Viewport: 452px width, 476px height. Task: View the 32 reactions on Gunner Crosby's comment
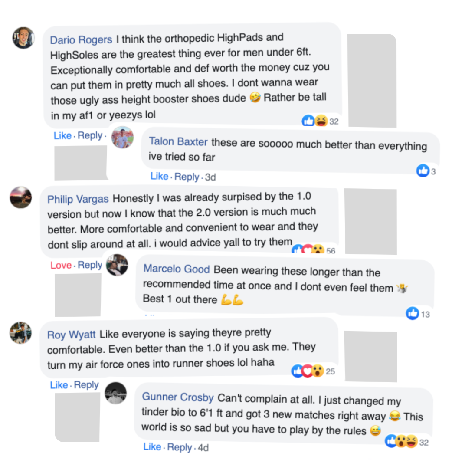pos(407,442)
